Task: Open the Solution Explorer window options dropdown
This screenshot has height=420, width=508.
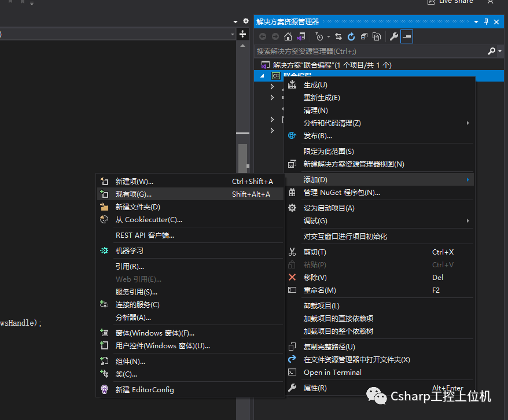Action: 476,22
